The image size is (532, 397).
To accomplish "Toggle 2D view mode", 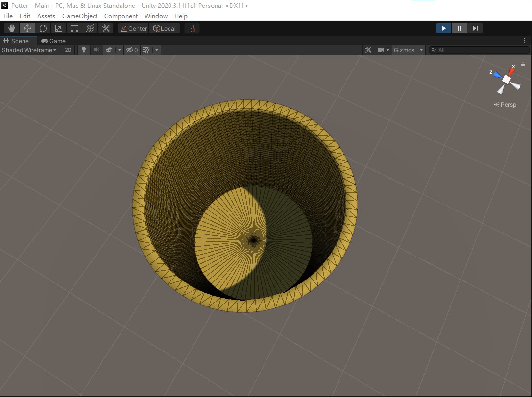I will pyautogui.click(x=68, y=50).
